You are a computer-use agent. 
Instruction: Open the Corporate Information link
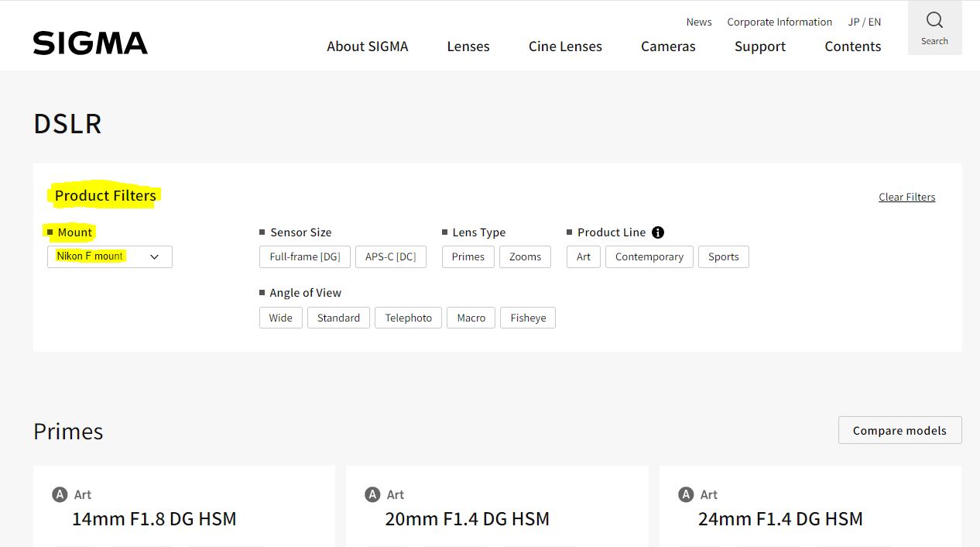(x=780, y=22)
